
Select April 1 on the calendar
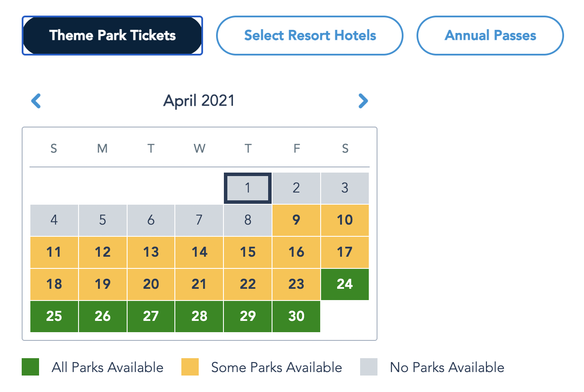click(x=248, y=188)
